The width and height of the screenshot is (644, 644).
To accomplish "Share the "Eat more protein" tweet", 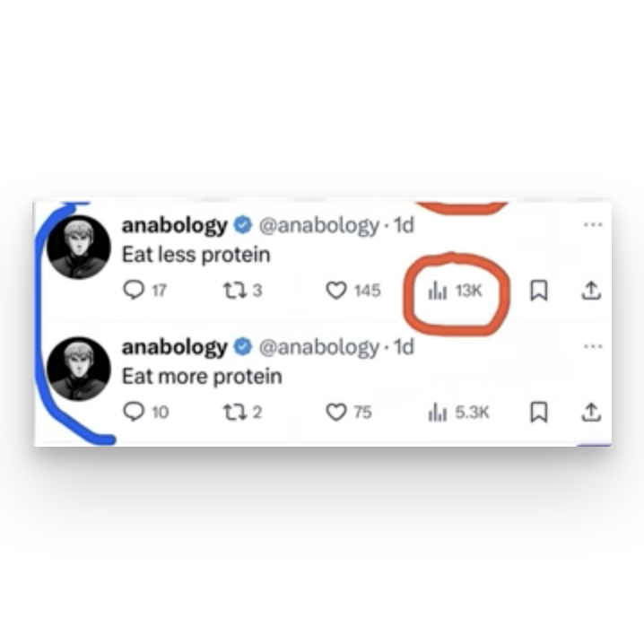I will point(591,412).
